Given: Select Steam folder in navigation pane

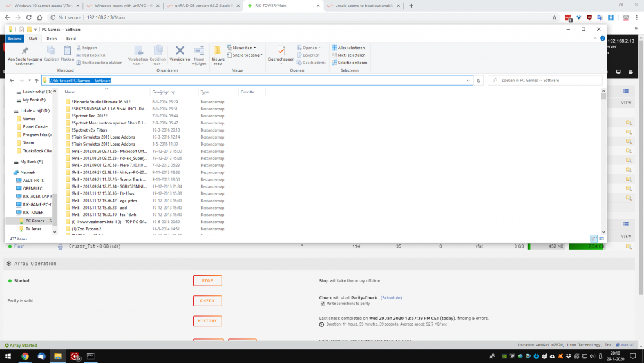Looking at the screenshot, I should pyautogui.click(x=28, y=143).
